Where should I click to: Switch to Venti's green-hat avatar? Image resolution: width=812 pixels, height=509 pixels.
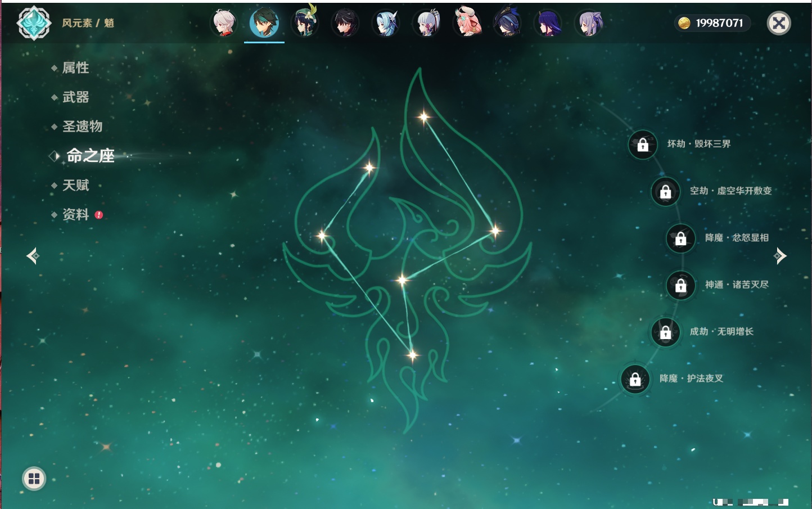point(305,23)
